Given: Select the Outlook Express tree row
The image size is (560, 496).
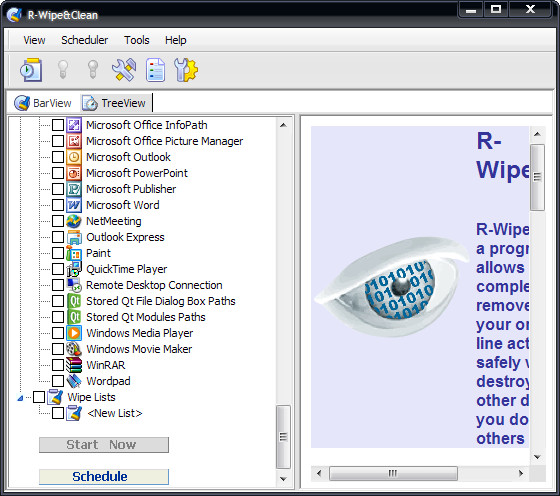Looking at the screenshot, I should tap(125, 237).
